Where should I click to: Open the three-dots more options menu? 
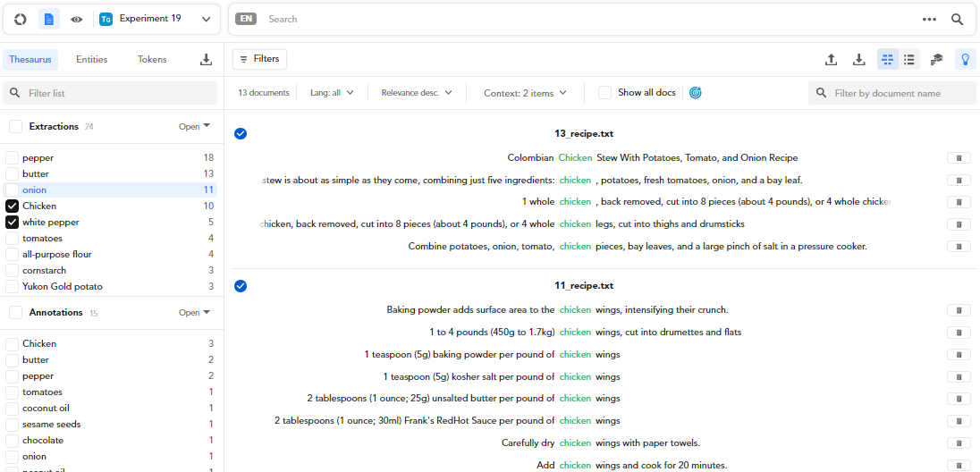[930, 19]
